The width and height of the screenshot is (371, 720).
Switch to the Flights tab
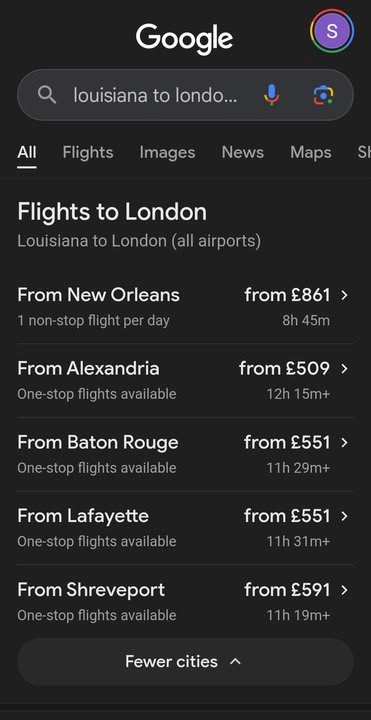88,152
